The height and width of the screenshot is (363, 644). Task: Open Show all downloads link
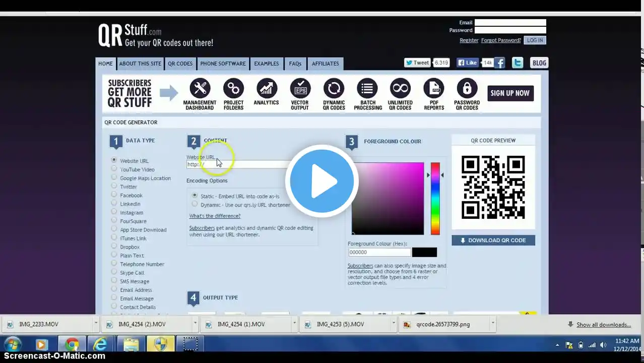604,325
